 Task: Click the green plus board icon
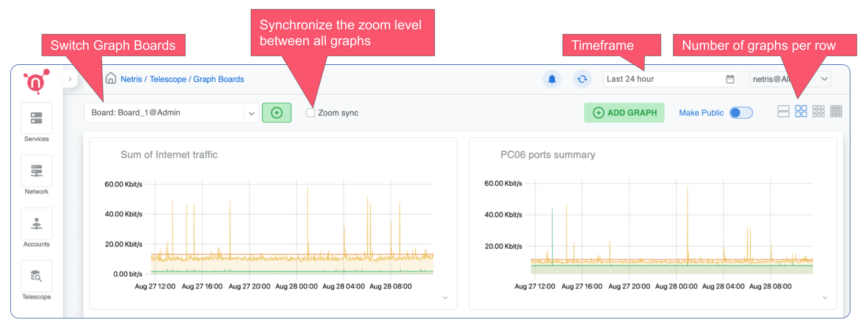point(277,113)
